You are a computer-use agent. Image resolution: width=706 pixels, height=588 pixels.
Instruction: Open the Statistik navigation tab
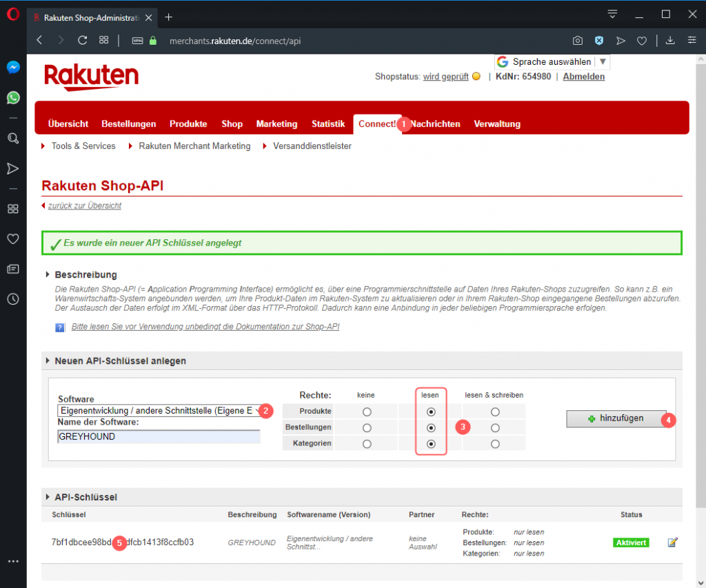point(328,124)
